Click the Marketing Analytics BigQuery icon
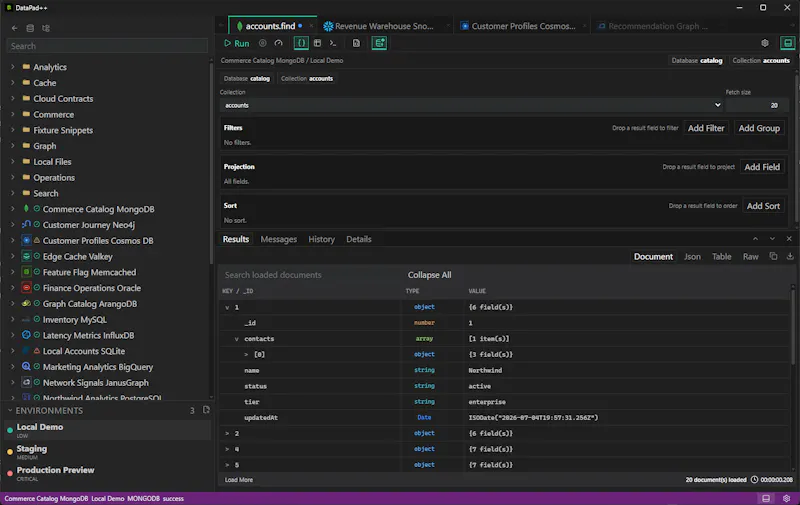Screen dimensions: 800x505 point(27,367)
